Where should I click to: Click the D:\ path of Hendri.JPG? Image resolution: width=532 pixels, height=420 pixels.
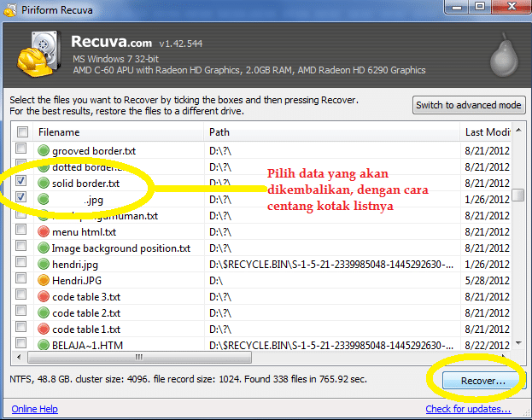tap(216, 281)
